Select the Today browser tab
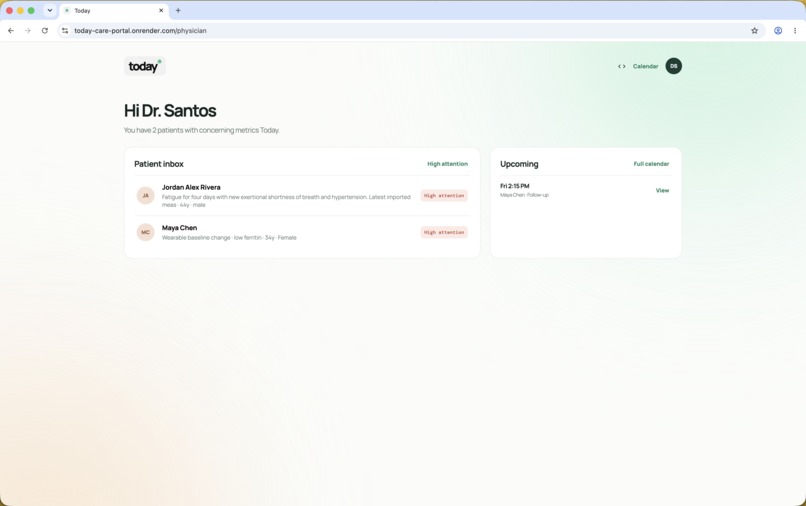This screenshot has height=506, width=806. (x=114, y=10)
